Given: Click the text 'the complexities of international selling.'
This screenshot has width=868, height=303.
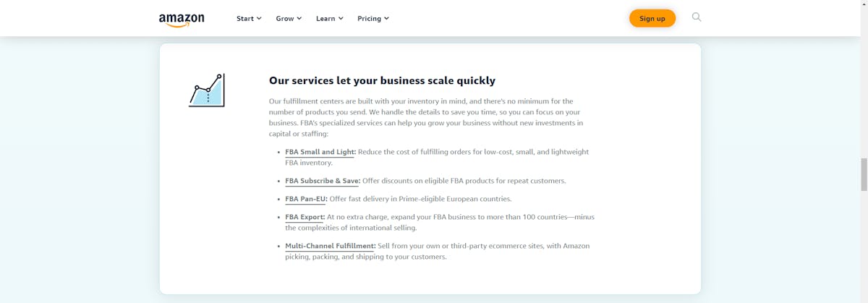Looking at the screenshot, I should click(x=351, y=228).
